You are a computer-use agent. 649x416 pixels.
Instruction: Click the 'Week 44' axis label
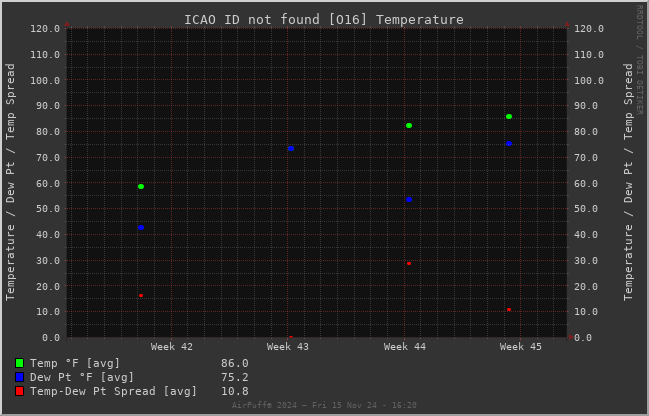coord(404,347)
